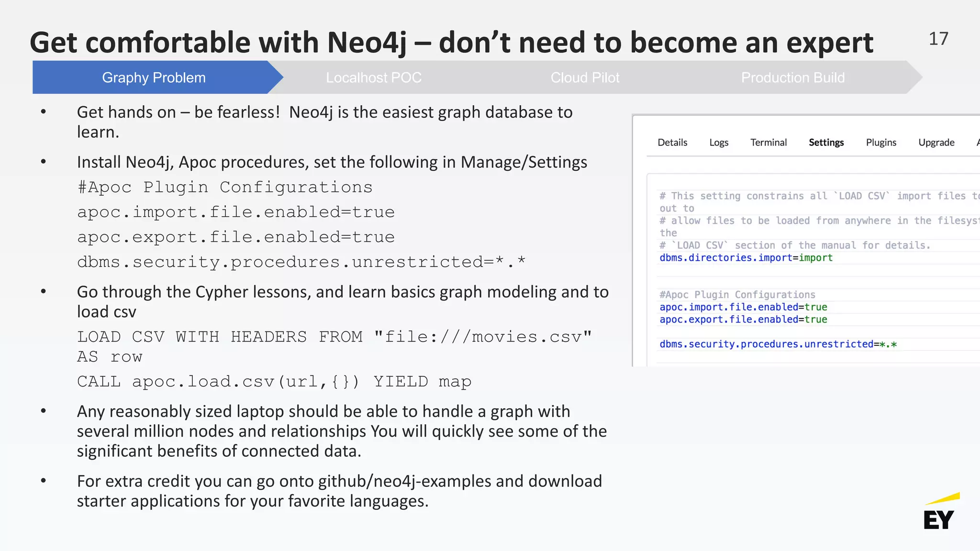Click the apoc.export.file.enabled=true line in the settings editor

tap(743, 320)
